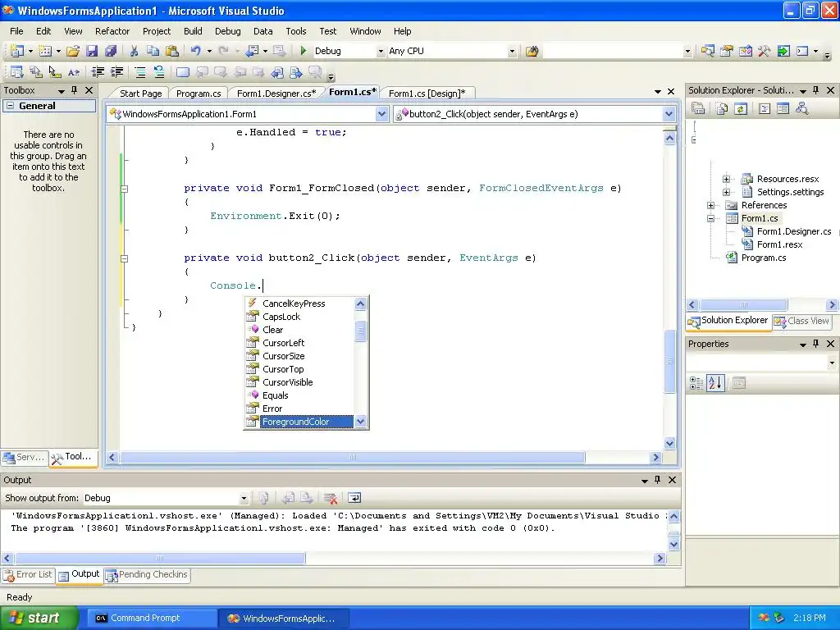Switch to the Form1.cs [Design] tab
The height and width of the screenshot is (630, 840).
[x=427, y=94]
